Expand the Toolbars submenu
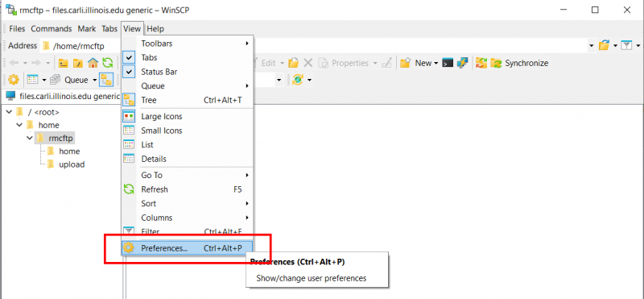 click(188, 44)
